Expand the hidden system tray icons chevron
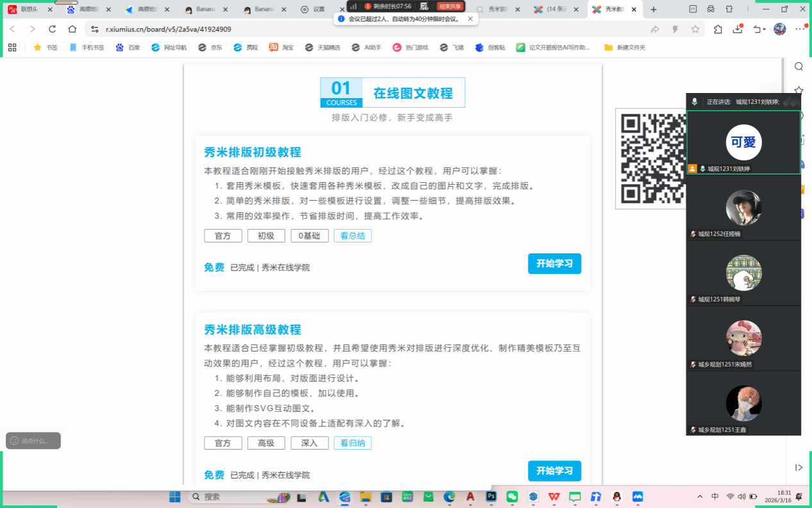The height and width of the screenshot is (508, 812). (700, 496)
